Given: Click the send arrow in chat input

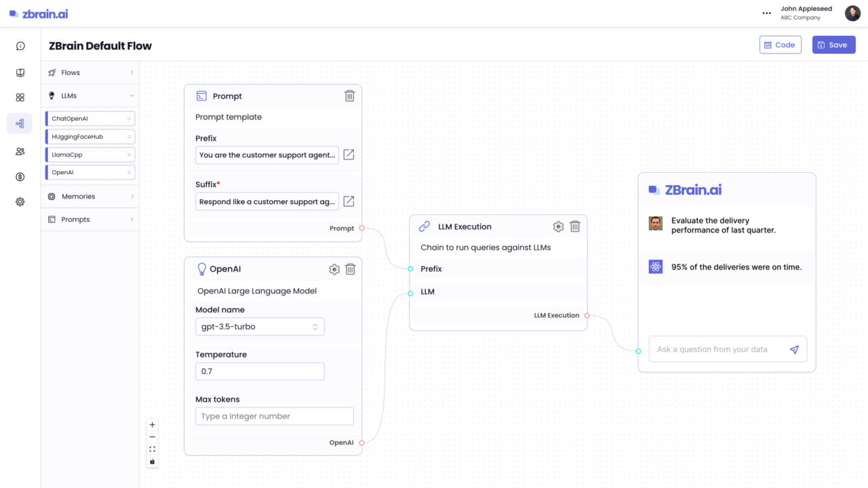Looking at the screenshot, I should tap(794, 349).
